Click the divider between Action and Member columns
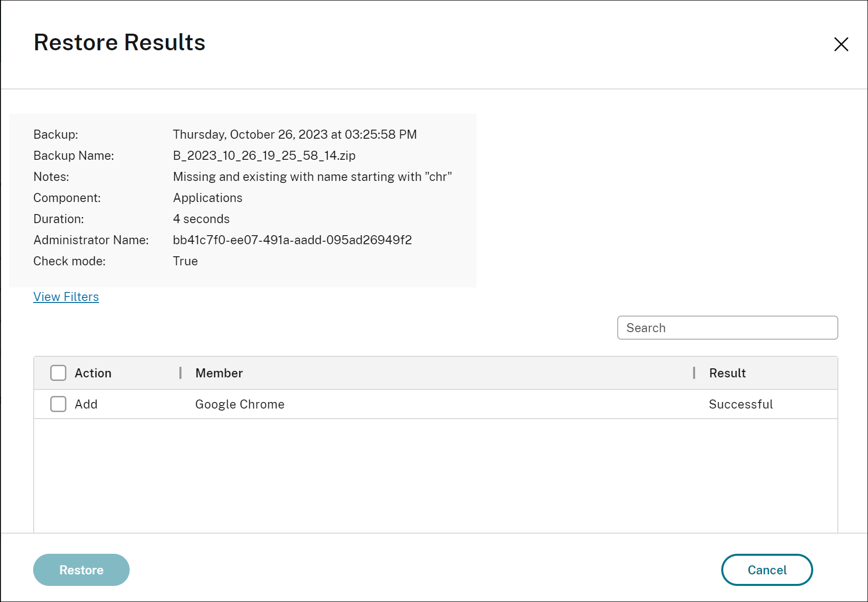 point(180,373)
